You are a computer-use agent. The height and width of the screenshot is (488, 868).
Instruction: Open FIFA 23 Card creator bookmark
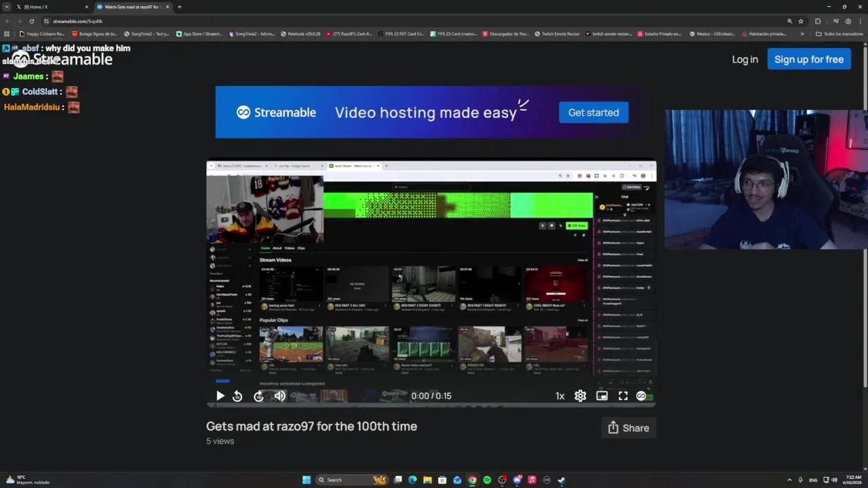454,34
